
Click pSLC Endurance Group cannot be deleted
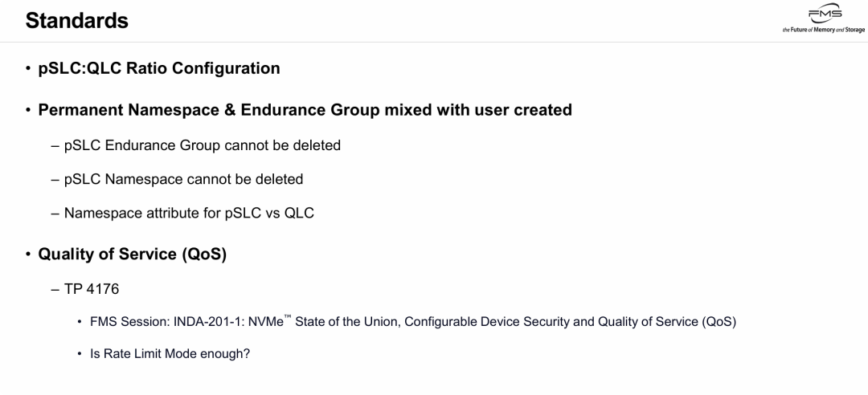[202, 145]
